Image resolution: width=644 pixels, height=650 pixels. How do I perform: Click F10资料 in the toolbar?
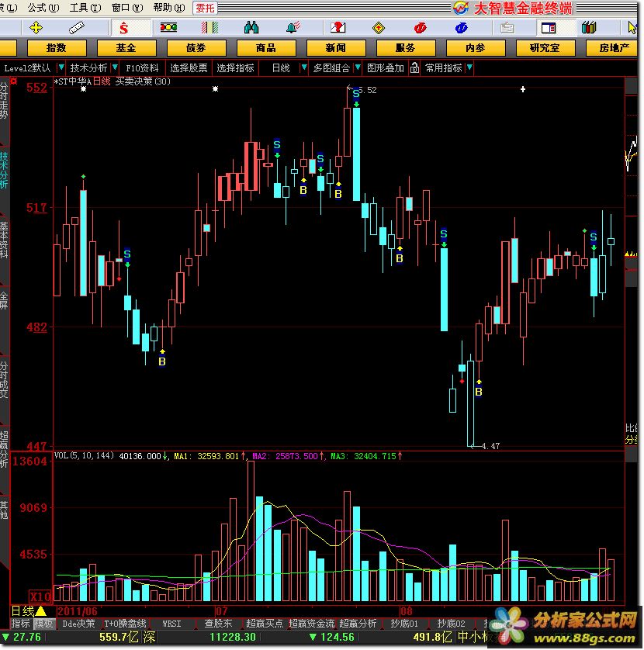tap(142, 67)
